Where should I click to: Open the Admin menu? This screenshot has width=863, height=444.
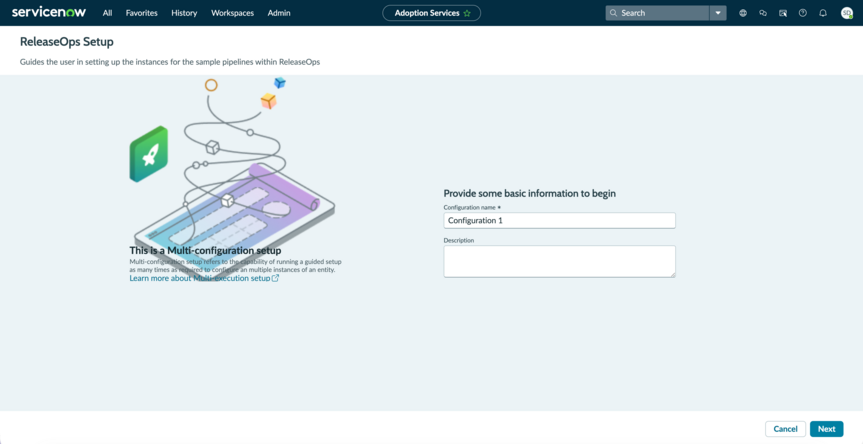(279, 13)
